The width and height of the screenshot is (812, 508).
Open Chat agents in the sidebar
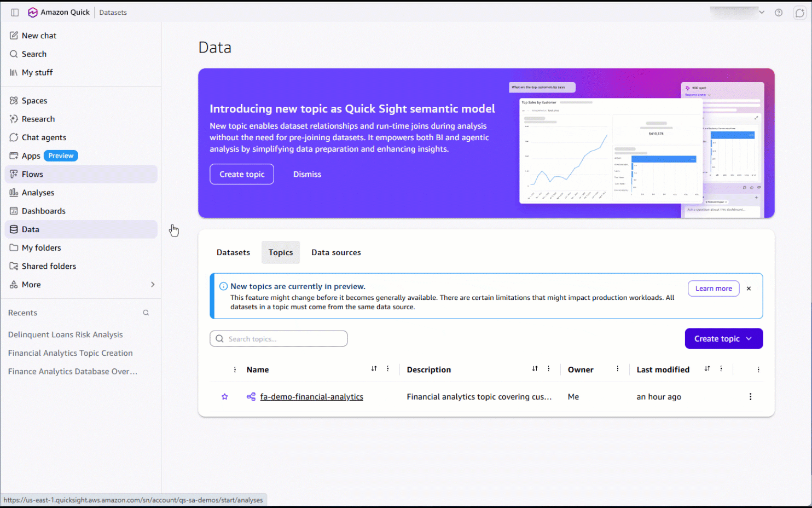81,137
